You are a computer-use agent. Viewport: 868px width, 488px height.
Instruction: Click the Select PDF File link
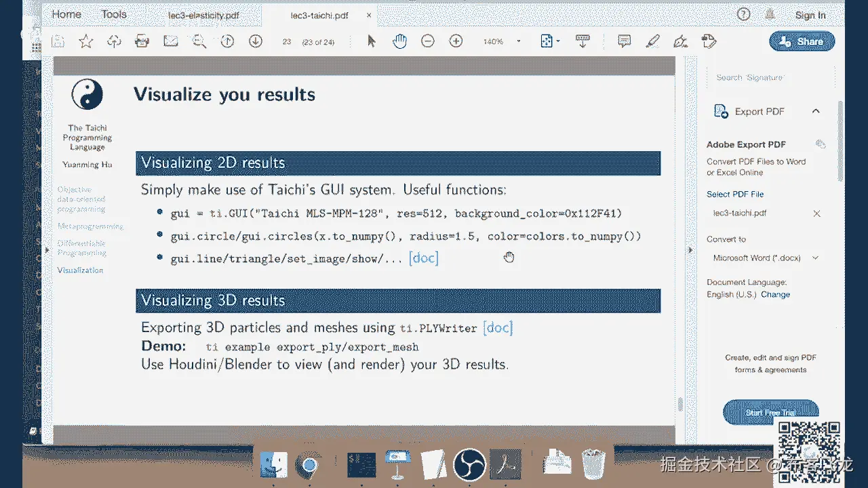(x=735, y=194)
